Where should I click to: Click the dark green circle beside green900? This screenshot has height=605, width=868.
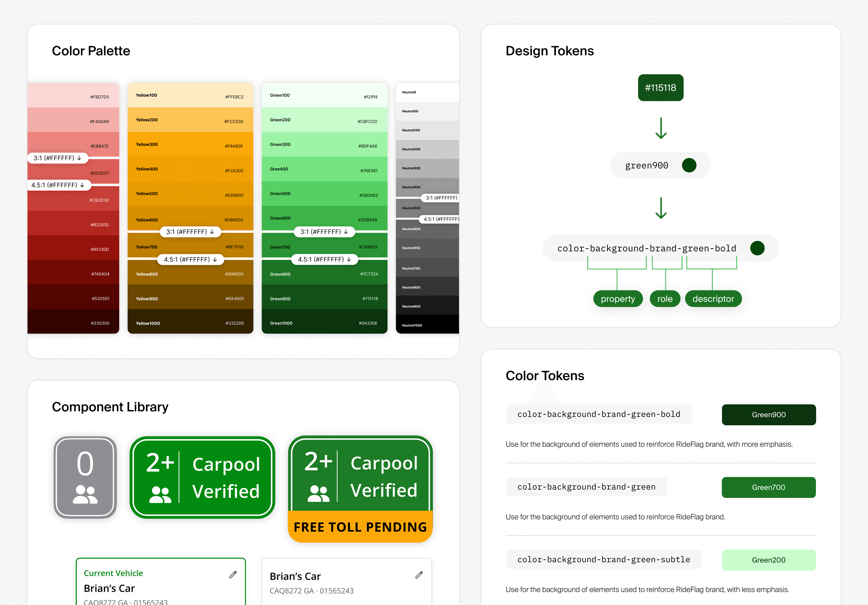pos(689,165)
